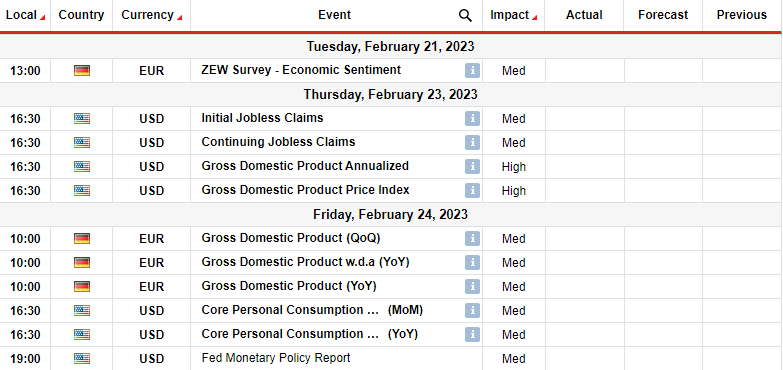
Task: Click USD currency in Fed Monetary Policy Report row
Action: [151, 359]
